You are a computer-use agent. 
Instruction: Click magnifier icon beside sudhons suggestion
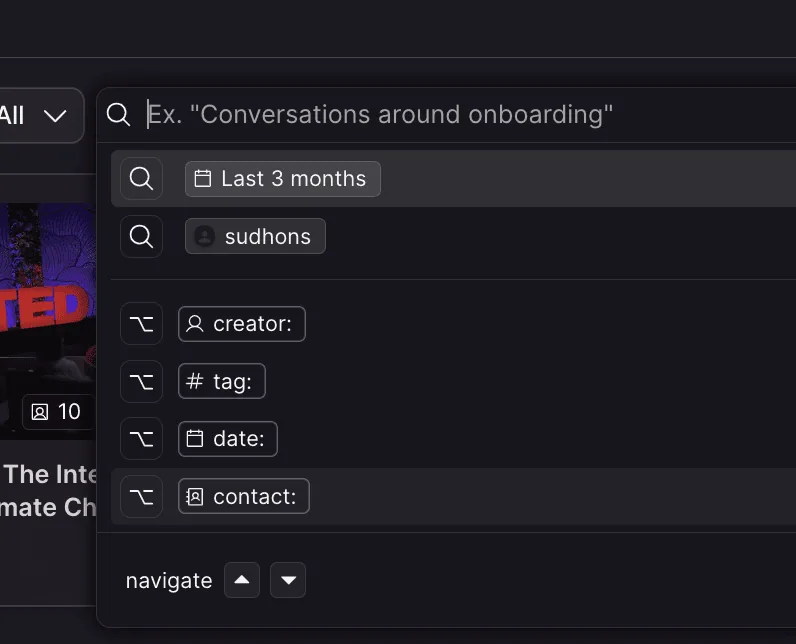click(141, 236)
